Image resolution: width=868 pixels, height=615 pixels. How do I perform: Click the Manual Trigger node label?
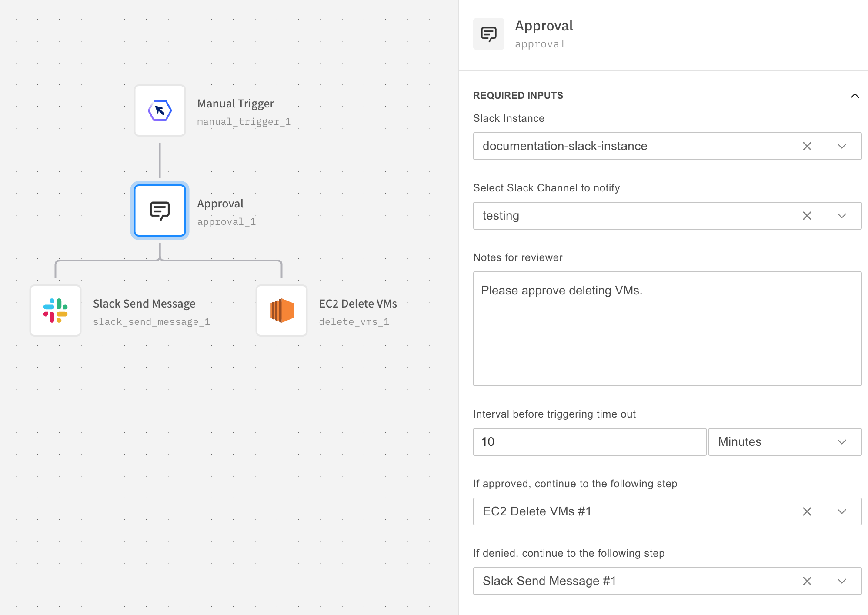[236, 104]
